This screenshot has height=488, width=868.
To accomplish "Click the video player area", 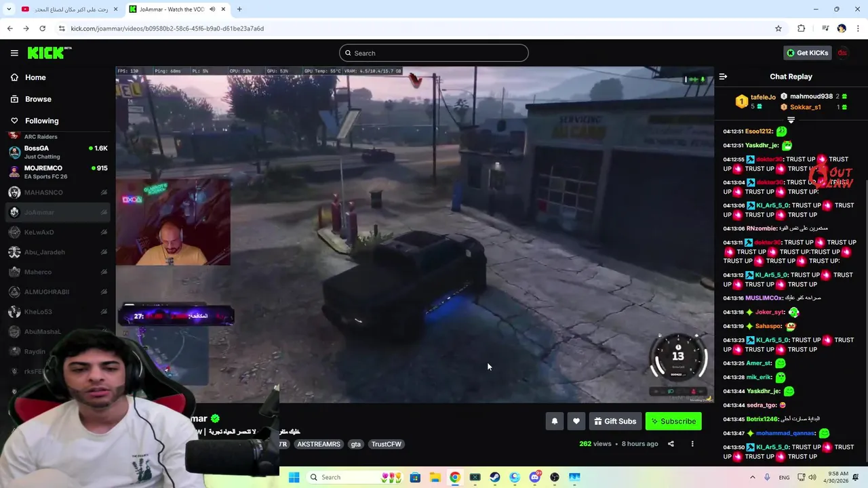I will click(x=414, y=235).
